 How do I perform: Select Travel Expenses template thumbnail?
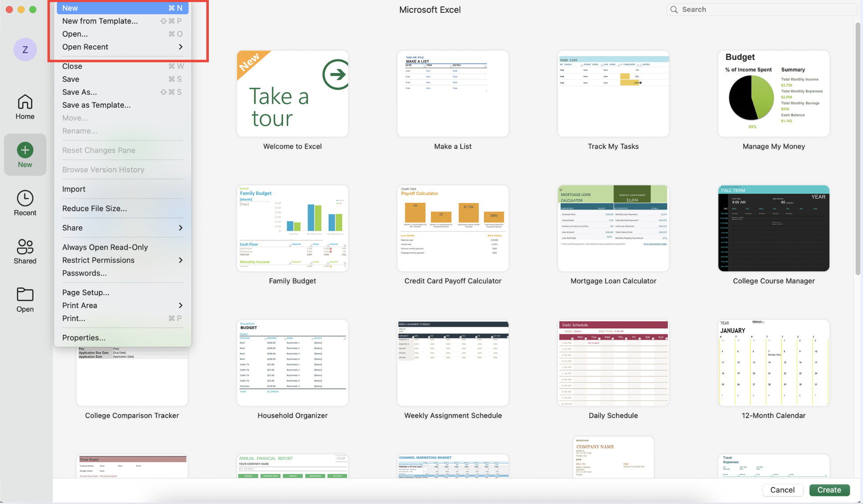(773, 466)
